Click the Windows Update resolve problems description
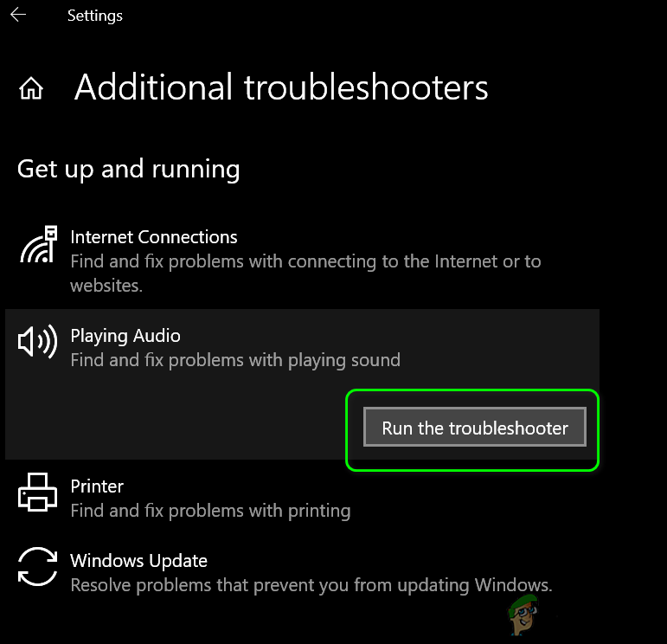The image size is (667, 644). [x=311, y=585]
